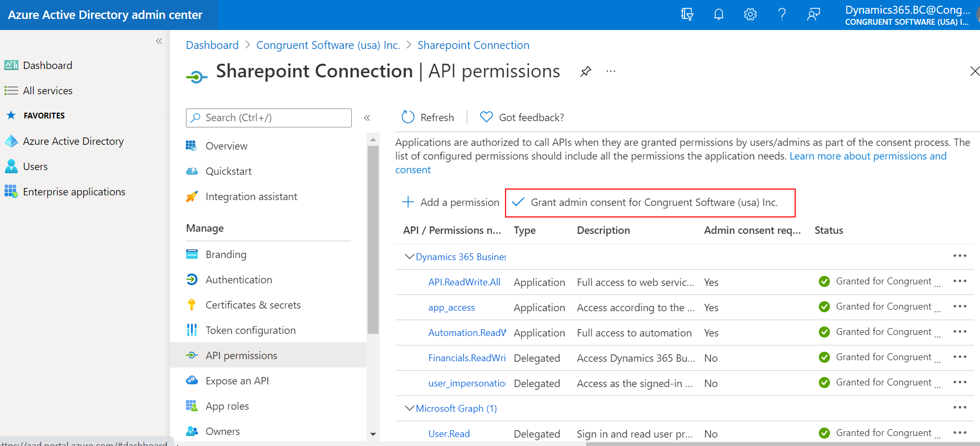This screenshot has width=980, height=446.
Task: Open ellipsis menu for Microsoft Graph group
Action: (960, 407)
